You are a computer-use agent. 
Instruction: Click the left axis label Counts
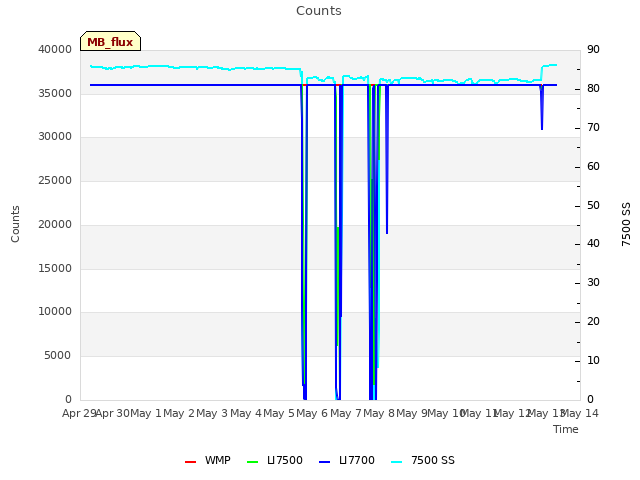[15, 224]
